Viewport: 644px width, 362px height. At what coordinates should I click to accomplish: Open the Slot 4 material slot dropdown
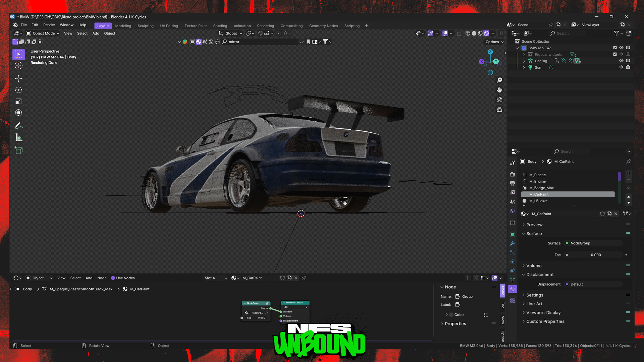coord(216,278)
